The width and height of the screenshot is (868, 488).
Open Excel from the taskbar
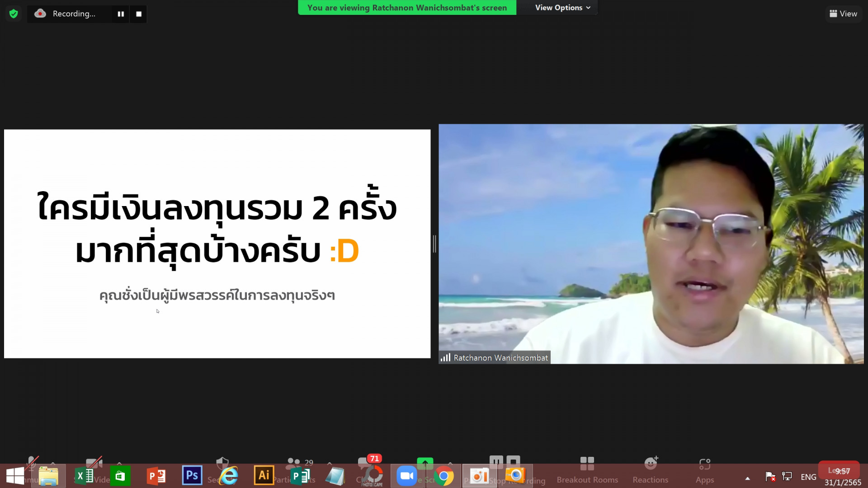(84, 476)
